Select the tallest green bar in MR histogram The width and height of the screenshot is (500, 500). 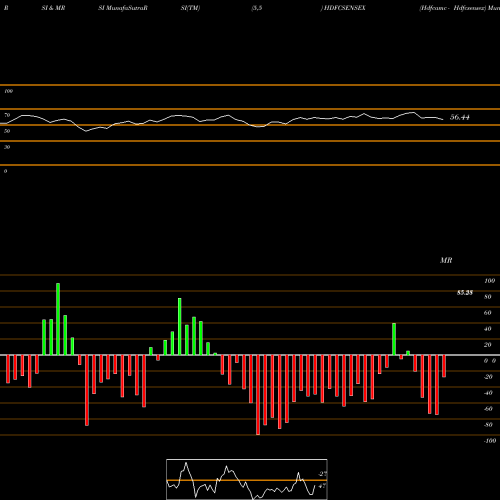(58, 319)
